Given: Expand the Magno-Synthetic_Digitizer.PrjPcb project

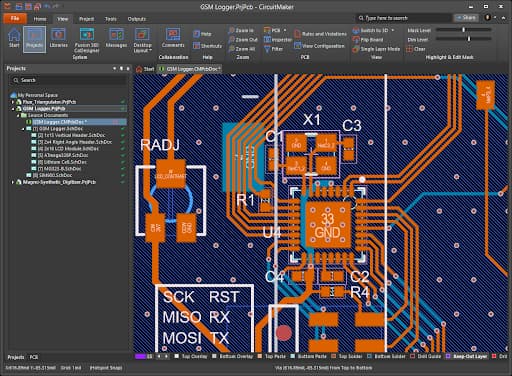Looking at the screenshot, I should pos(13,182).
